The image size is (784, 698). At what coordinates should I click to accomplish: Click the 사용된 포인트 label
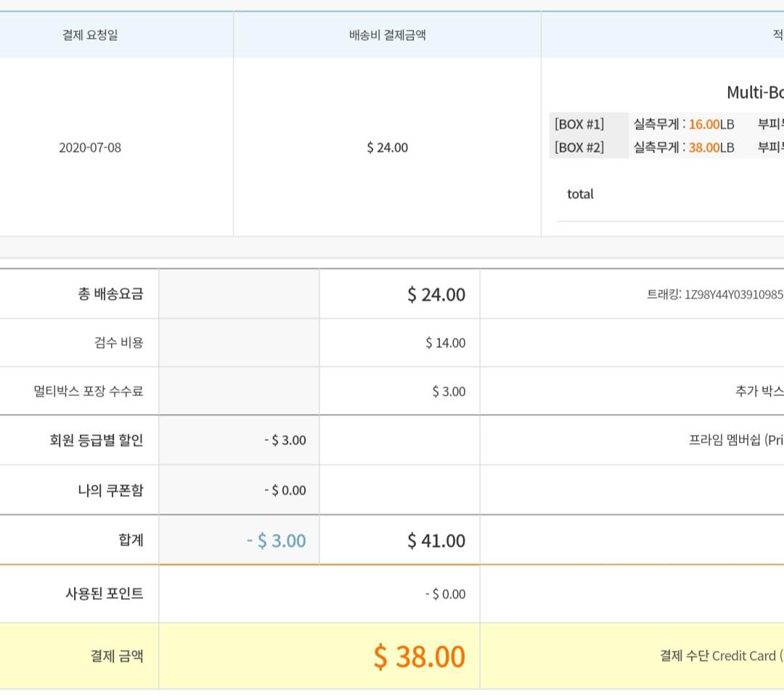105,594
